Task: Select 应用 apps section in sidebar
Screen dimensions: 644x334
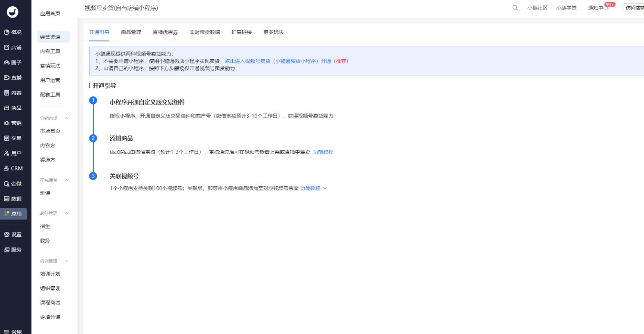Action: coord(13,214)
